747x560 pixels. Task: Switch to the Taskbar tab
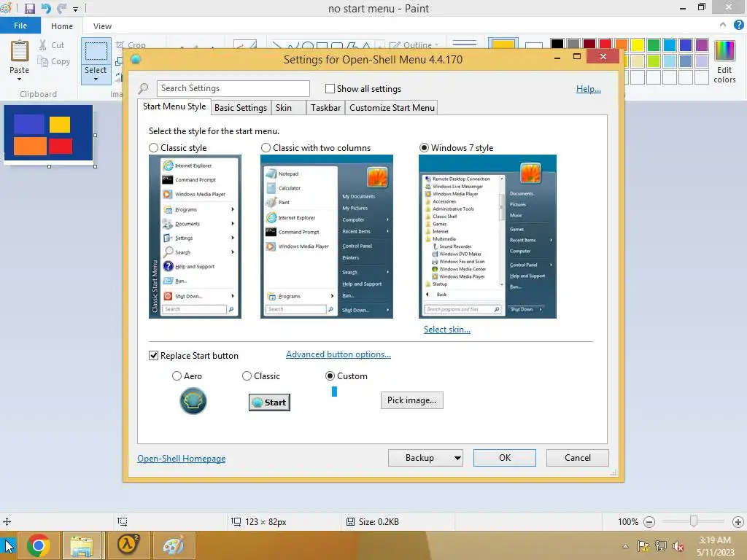[x=325, y=108]
